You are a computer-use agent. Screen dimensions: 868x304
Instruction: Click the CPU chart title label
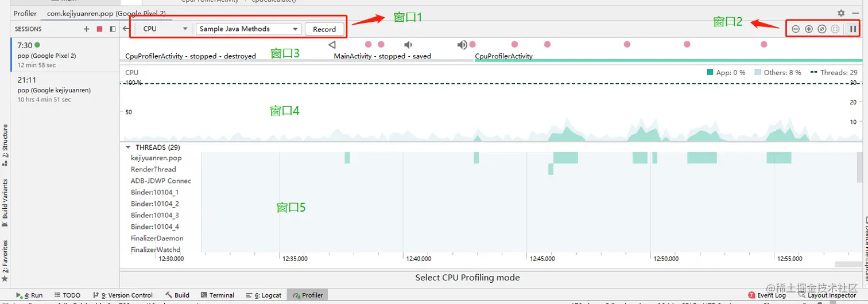(x=131, y=73)
